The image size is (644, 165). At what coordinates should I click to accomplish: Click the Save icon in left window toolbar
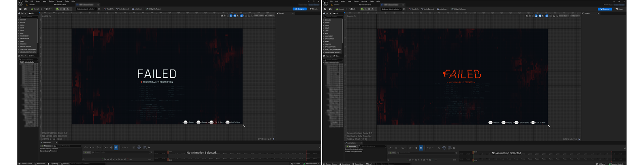click(20, 9)
